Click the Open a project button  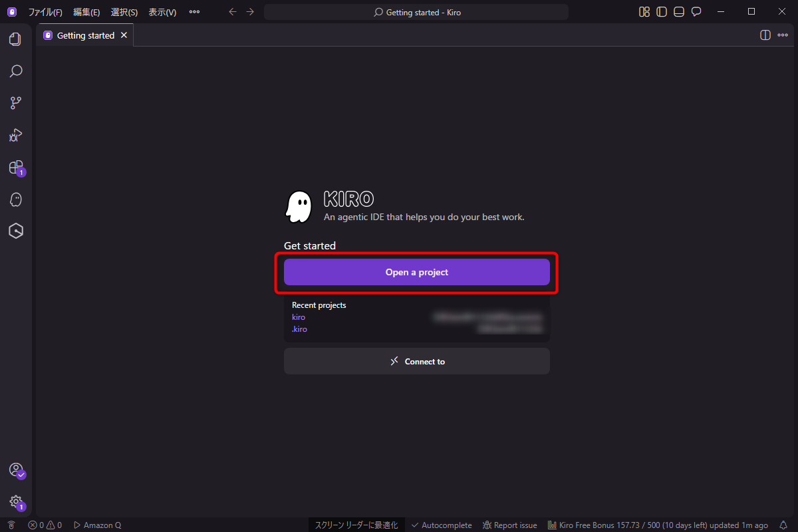click(x=417, y=272)
